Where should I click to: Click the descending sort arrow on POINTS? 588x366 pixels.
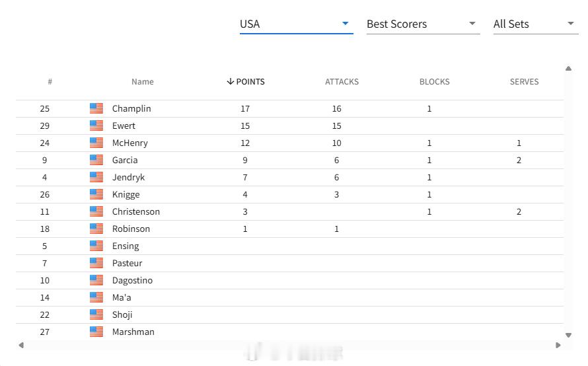[x=231, y=82]
